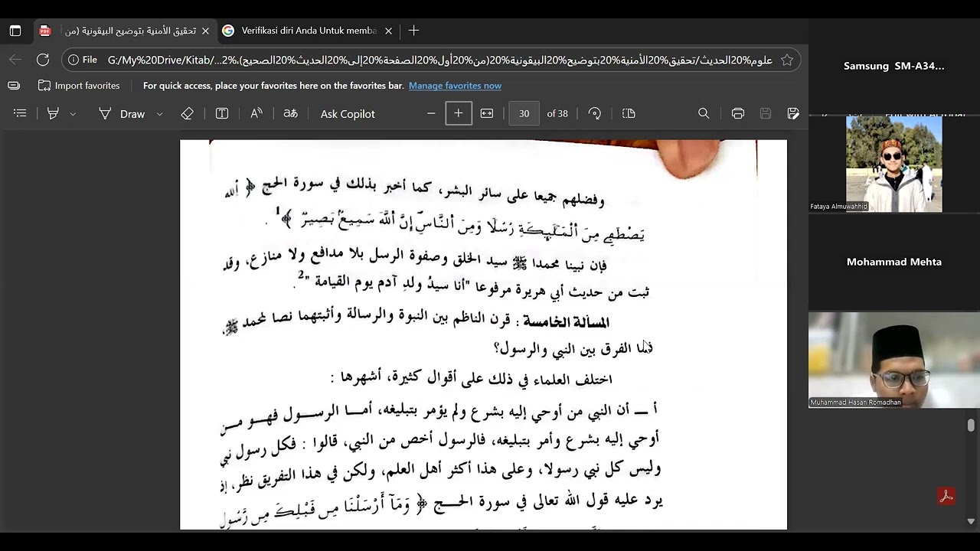Open the favorites bar menu icon

[x=14, y=86]
